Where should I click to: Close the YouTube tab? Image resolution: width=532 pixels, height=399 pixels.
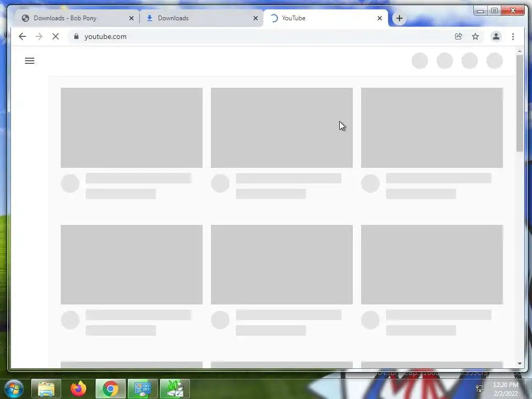[x=380, y=18]
